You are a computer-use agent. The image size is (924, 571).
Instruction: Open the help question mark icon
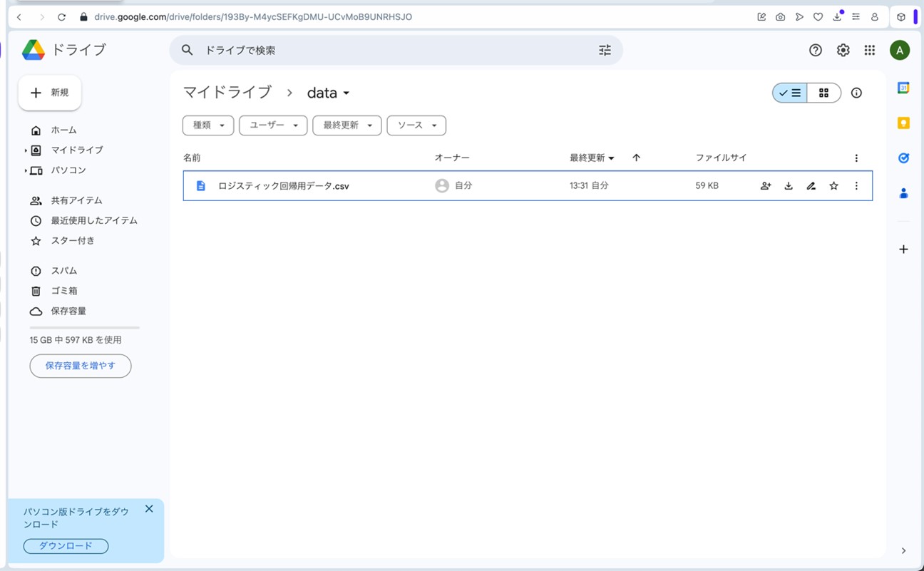[x=816, y=50]
